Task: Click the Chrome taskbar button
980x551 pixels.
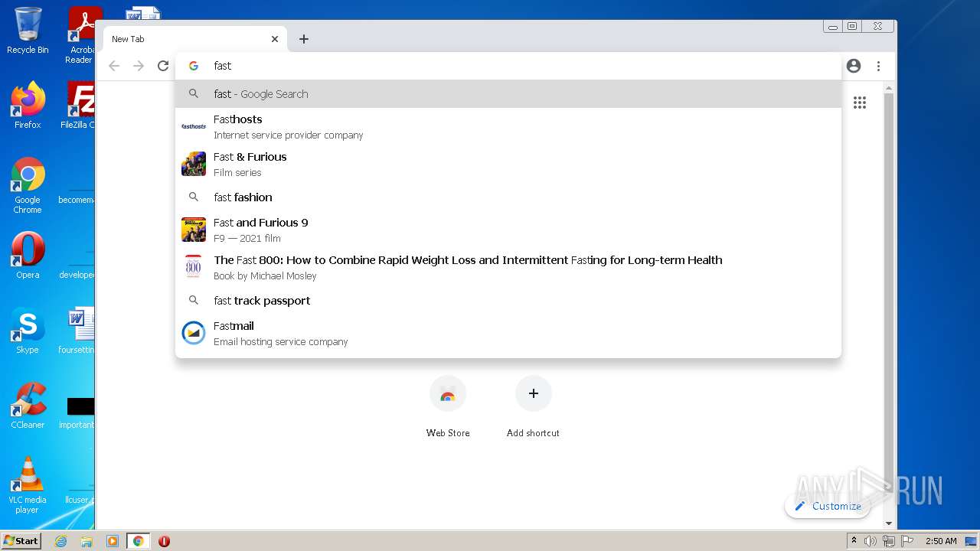Action: (x=139, y=541)
